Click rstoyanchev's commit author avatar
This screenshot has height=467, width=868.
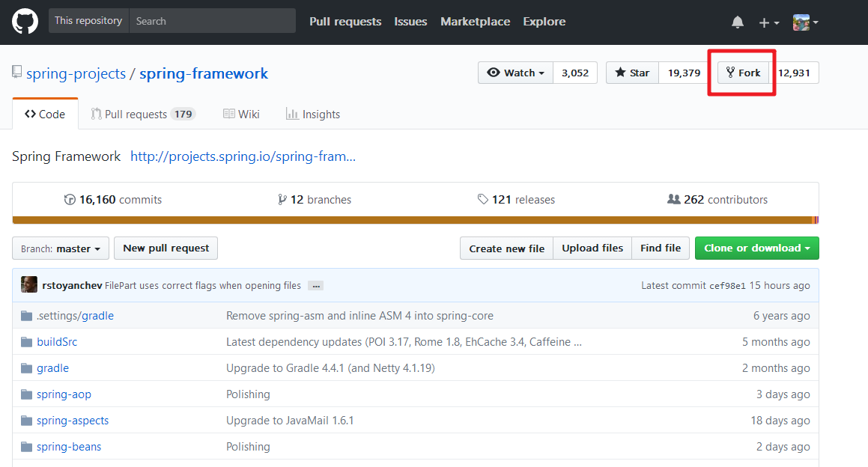tap(28, 284)
